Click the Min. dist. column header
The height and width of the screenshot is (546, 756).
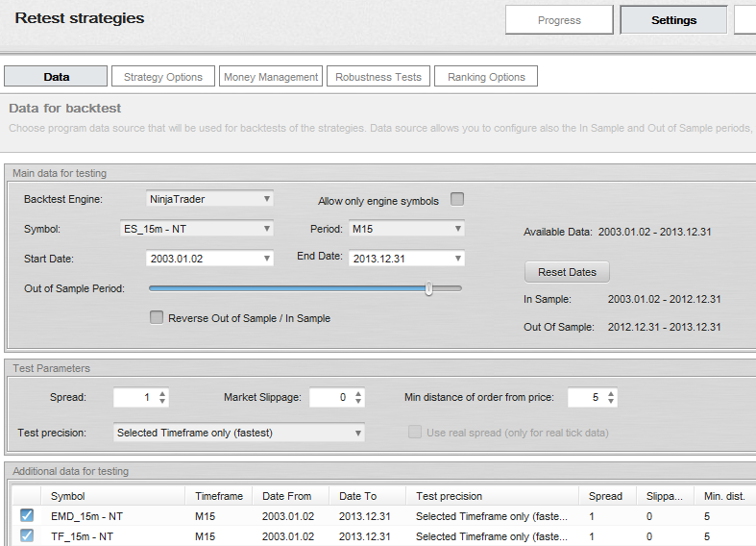[x=724, y=496]
